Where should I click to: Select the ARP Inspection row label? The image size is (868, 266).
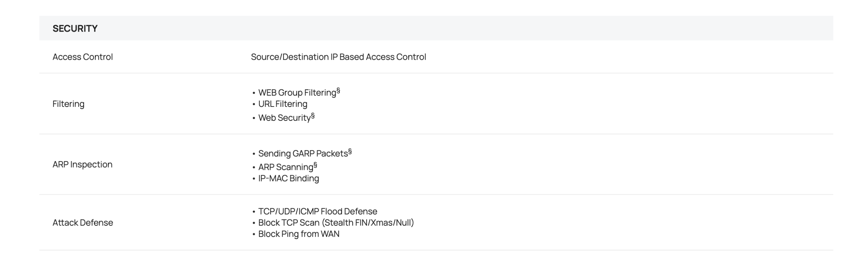(x=82, y=165)
